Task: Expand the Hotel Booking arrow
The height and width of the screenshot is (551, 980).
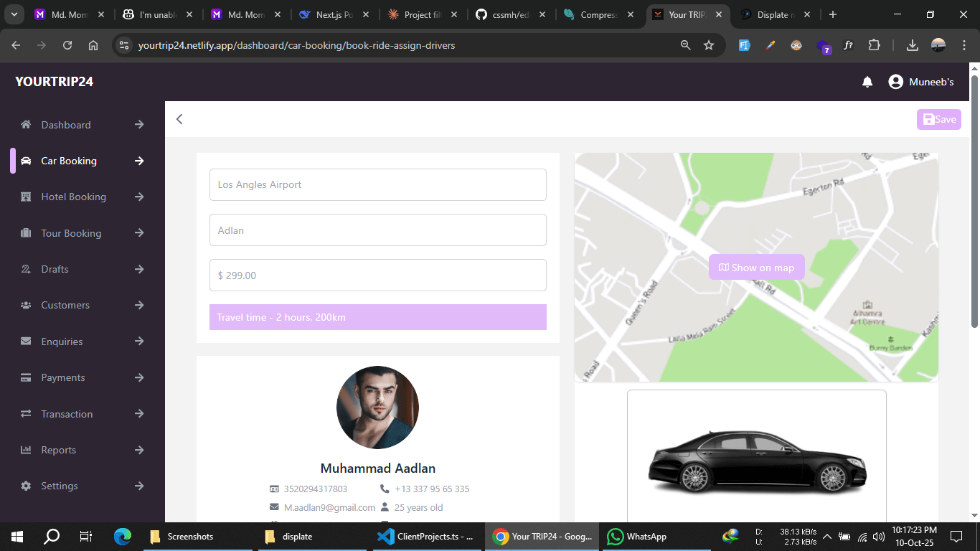Action: point(138,197)
